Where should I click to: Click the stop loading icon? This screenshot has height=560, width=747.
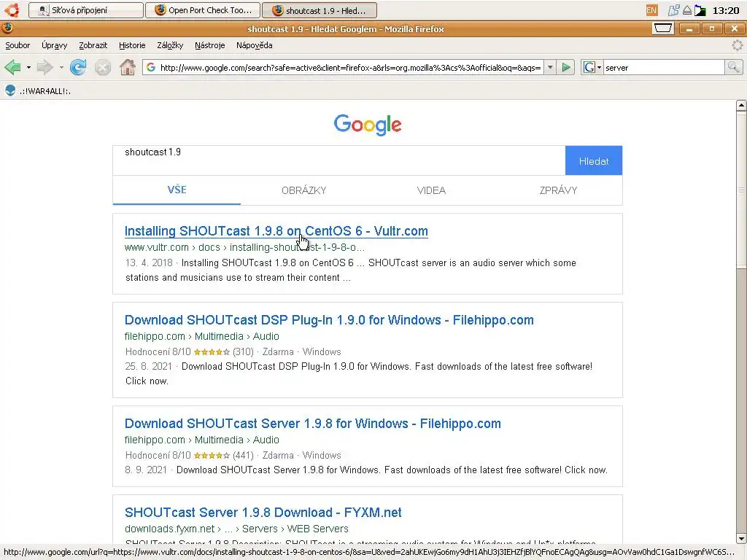coord(102,68)
